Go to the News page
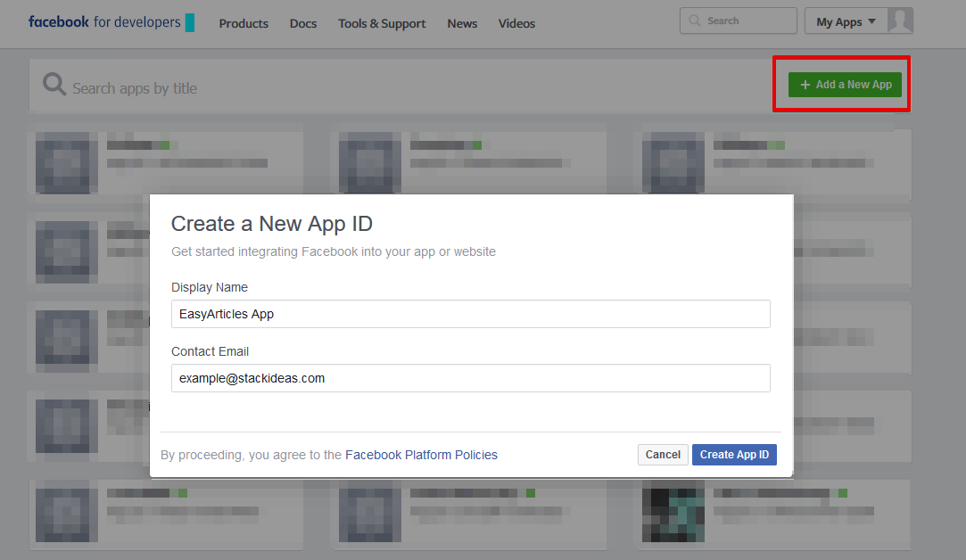966x560 pixels. tap(462, 23)
